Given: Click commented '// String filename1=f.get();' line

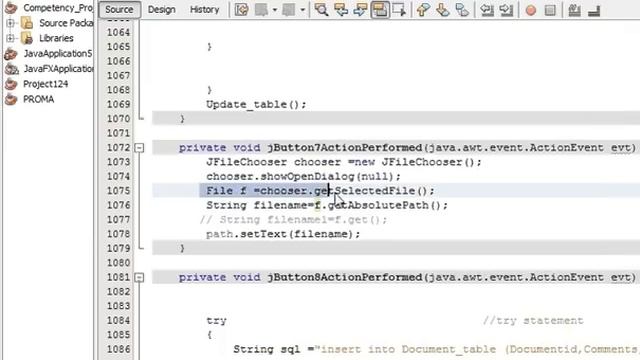Looking at the screenshot, I should [293, 220].
